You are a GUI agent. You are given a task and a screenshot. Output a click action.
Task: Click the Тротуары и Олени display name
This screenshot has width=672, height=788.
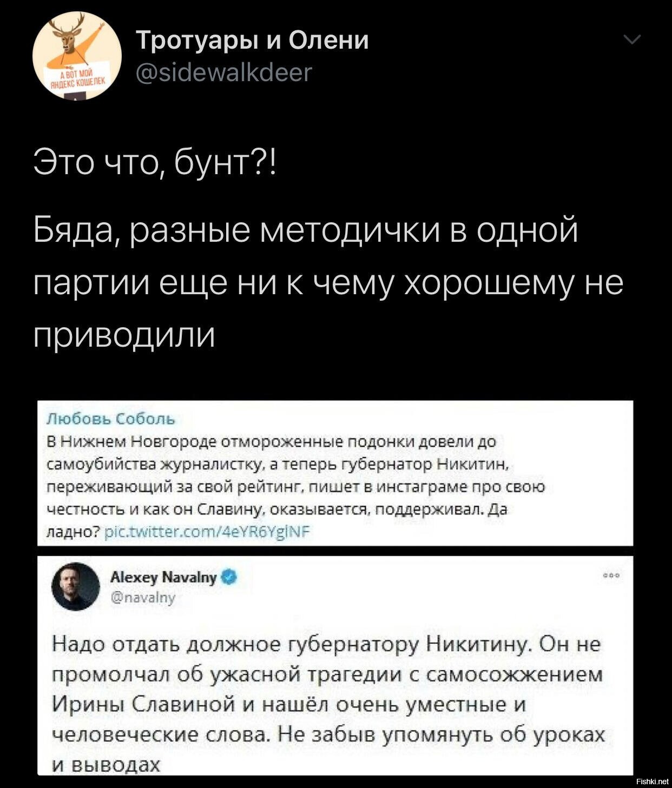252,40
